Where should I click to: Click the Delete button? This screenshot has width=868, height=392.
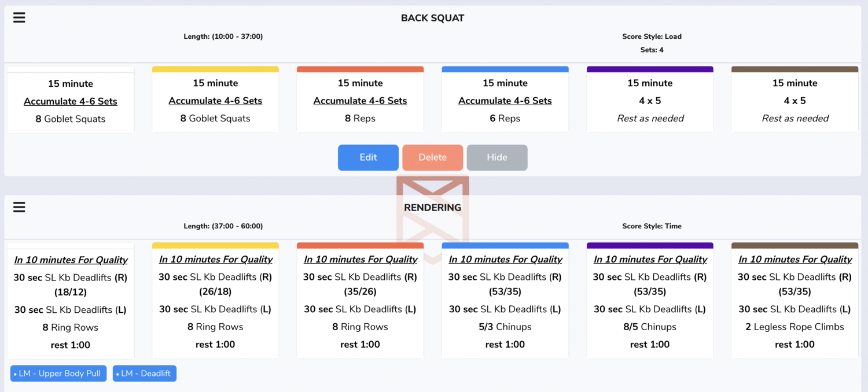[433, 157]
